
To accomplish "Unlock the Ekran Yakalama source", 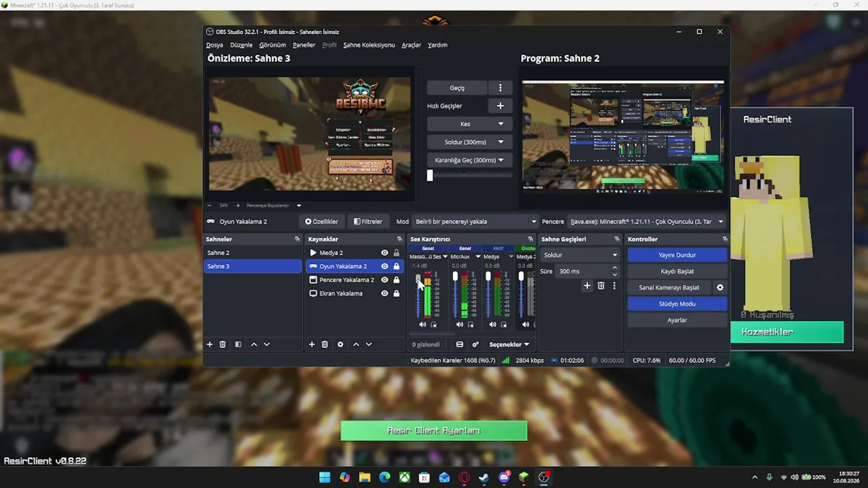I will coord(397,293).
